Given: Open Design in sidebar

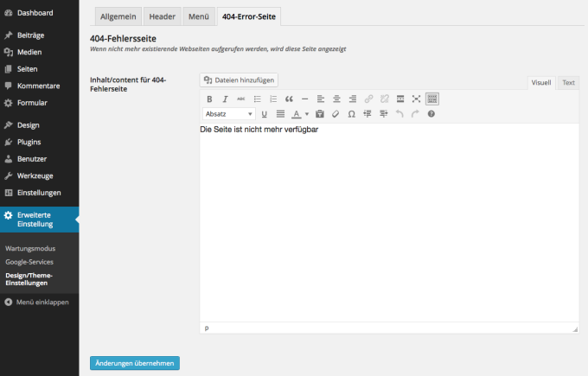Looking at the screenshot, I should click(40, 125).
